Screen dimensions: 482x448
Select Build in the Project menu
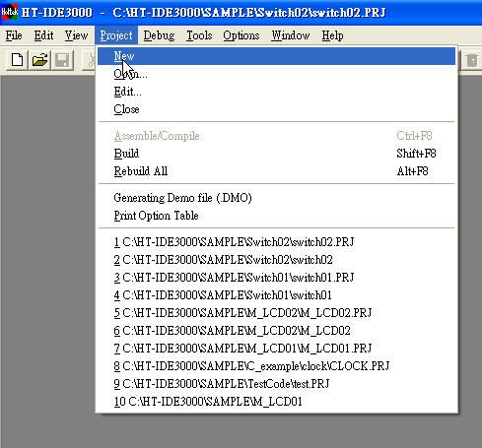click(276, 154)
